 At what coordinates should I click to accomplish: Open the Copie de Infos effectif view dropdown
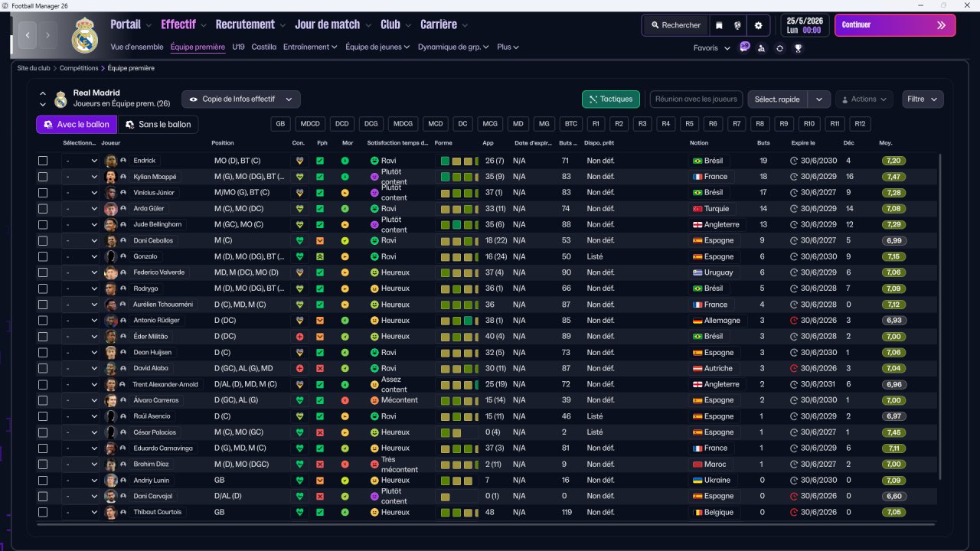[x=241, y=99]
